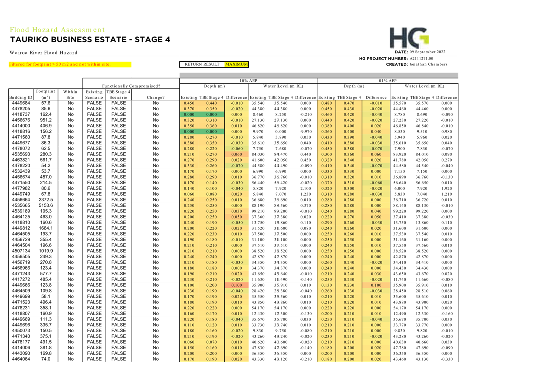
Task: Select the Building ID column header
Action: click(20, 97)
